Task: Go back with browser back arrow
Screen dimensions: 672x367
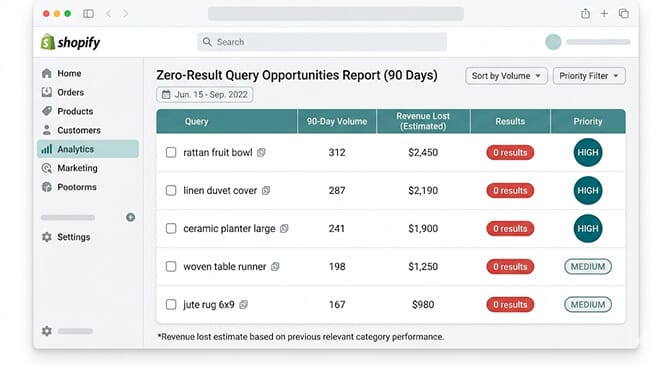Action: tap(109, 14)
